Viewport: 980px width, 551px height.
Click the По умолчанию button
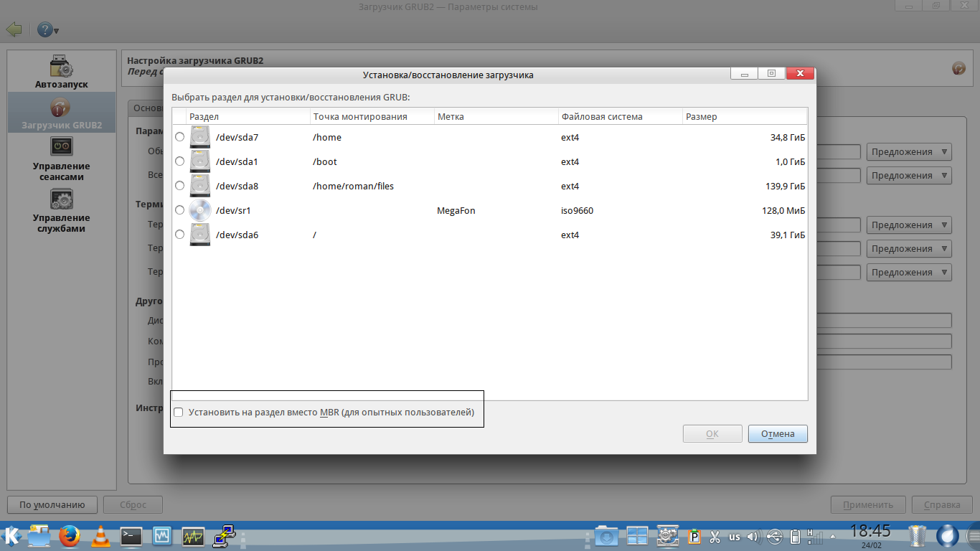tap(52, 504)
